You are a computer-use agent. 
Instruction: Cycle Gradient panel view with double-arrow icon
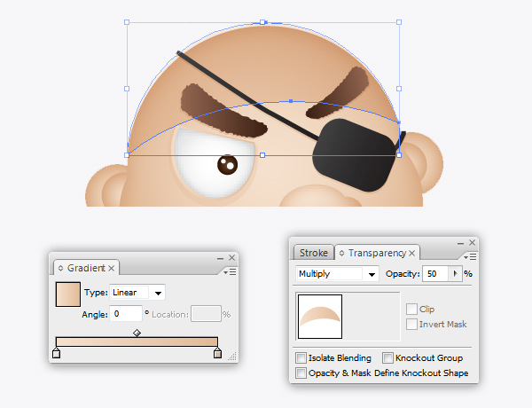pos(60,268)
